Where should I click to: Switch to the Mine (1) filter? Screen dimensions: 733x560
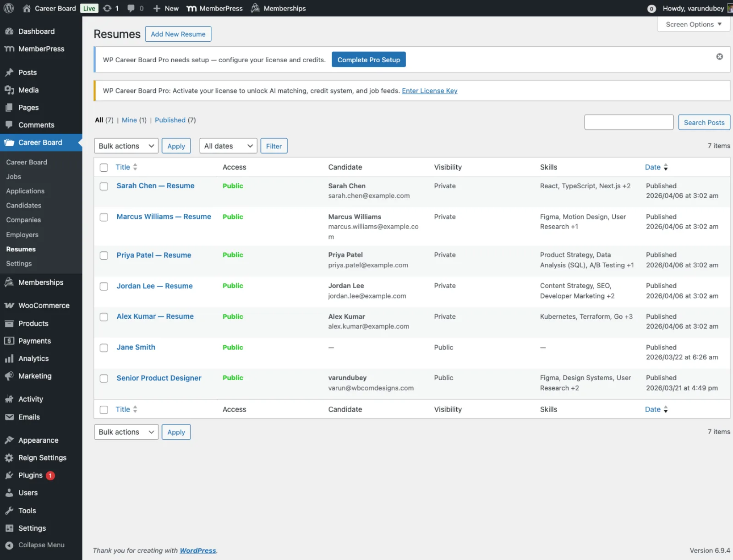[x=134, y=120]
